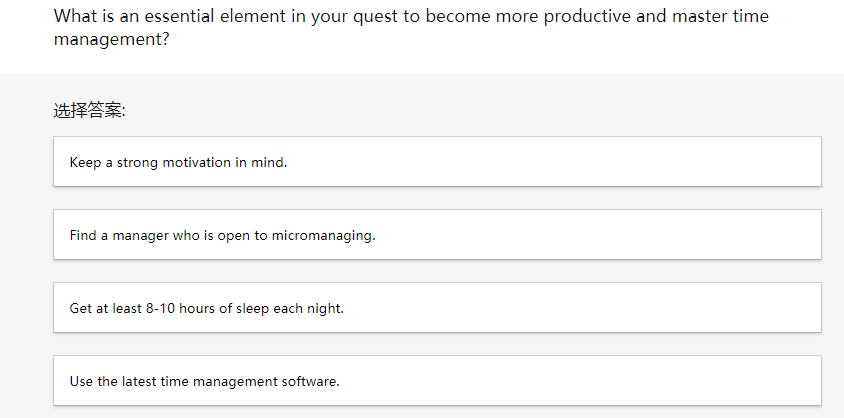Select answer "Keep a strong motivation in mind."
844x418 pixels.
click(178, 162)
